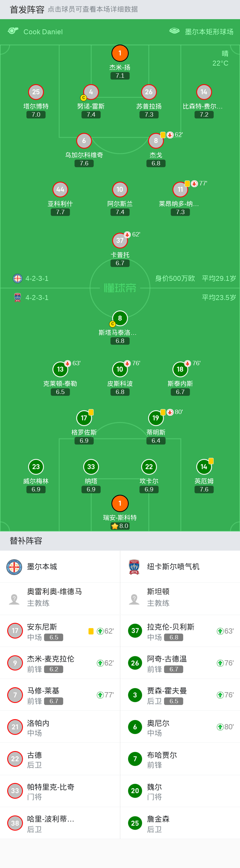Open 纽卡斯尔喷气机 team logo
Viewport: 240px width, 868px height.
pos(134,567)
